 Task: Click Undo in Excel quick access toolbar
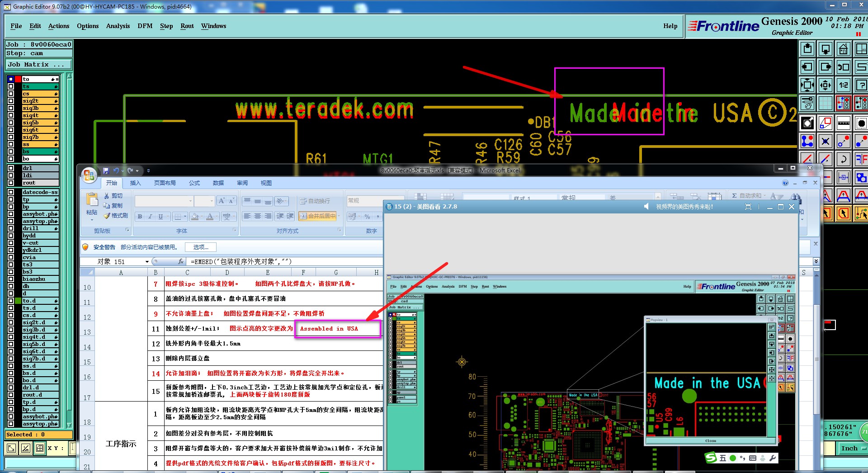tap(116, 170)
